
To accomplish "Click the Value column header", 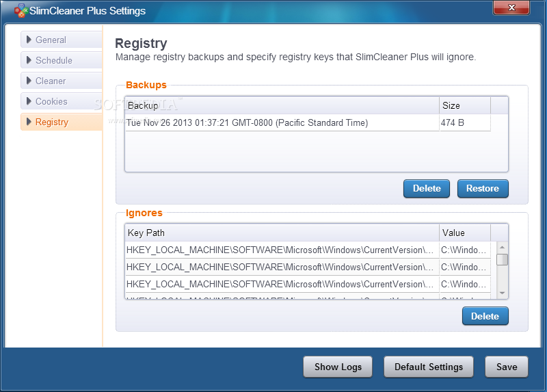I will (465, 233).
